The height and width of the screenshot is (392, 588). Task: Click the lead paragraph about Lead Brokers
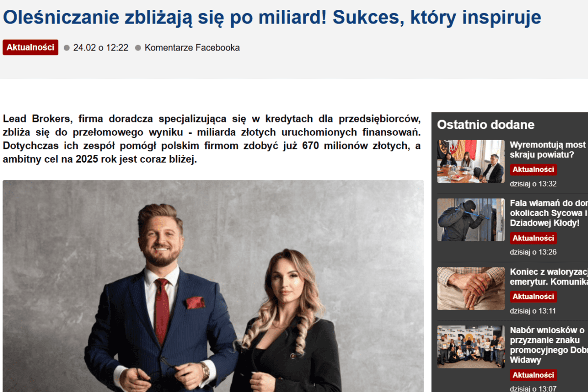click(212, 139)
